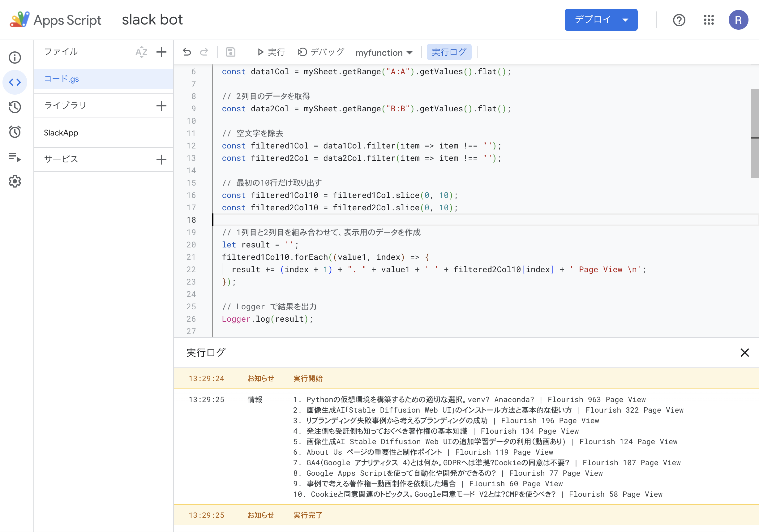The image size is (759, 532).
Task: Start debugging with デバッグ button
Action: pyautogui.click(x=321, y=52)
